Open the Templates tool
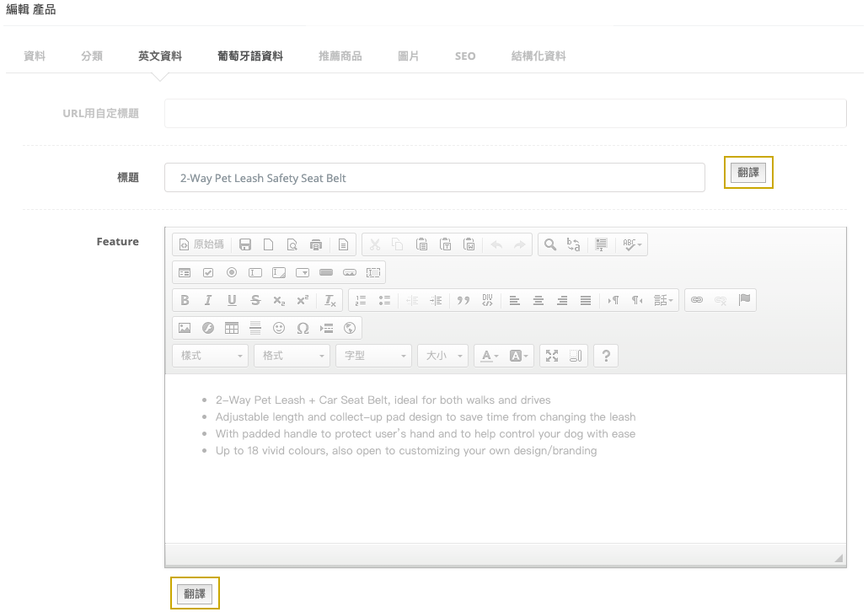The width and height of the screenshot is (868, 612). coord(343,244)
